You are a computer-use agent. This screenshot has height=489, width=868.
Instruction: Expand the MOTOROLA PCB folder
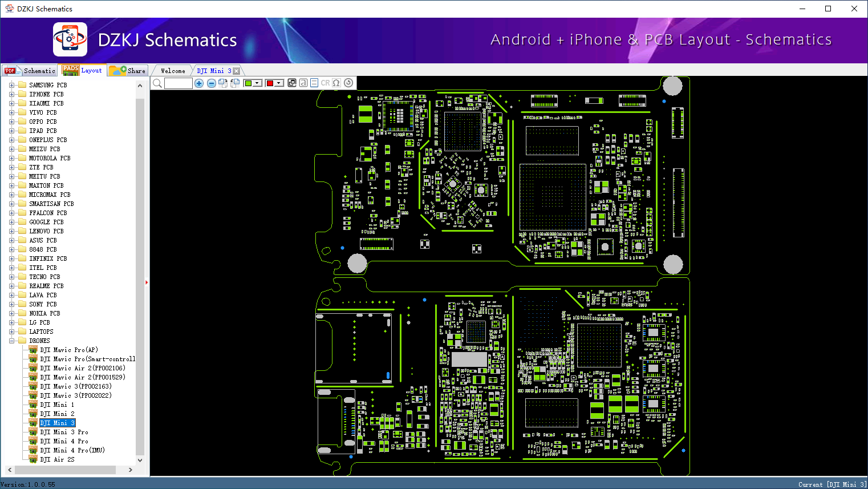point(11,158)
